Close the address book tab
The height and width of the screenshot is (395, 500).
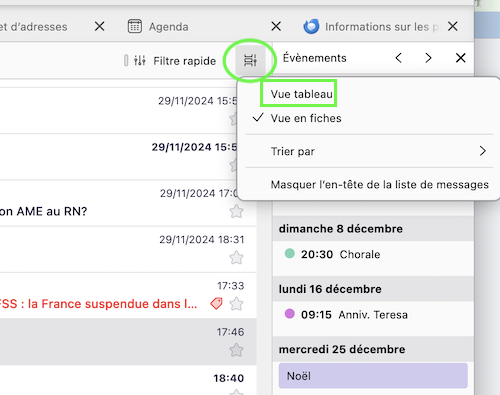(x=99, y=26)
